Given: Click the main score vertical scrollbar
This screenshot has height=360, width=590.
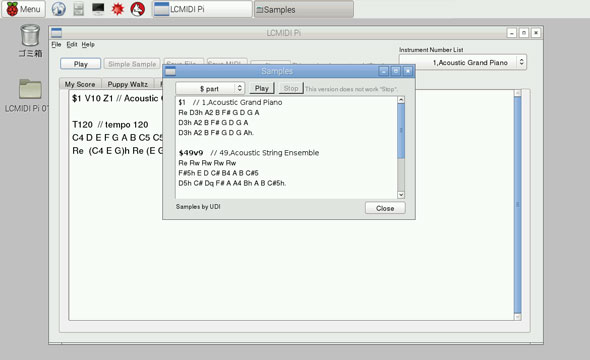Looking at the screenshot, I should (517, 204).
